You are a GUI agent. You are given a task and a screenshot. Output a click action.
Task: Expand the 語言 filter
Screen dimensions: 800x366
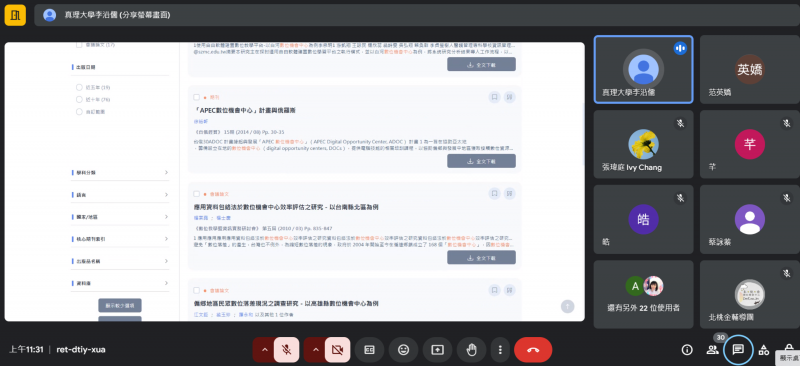point(120,195)
